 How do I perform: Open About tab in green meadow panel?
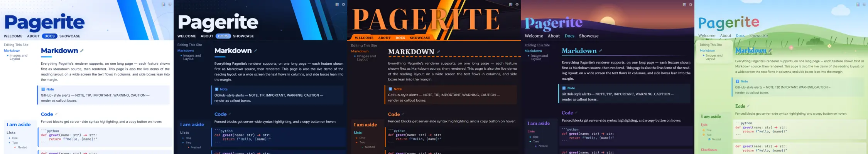(x=726, y=35)
